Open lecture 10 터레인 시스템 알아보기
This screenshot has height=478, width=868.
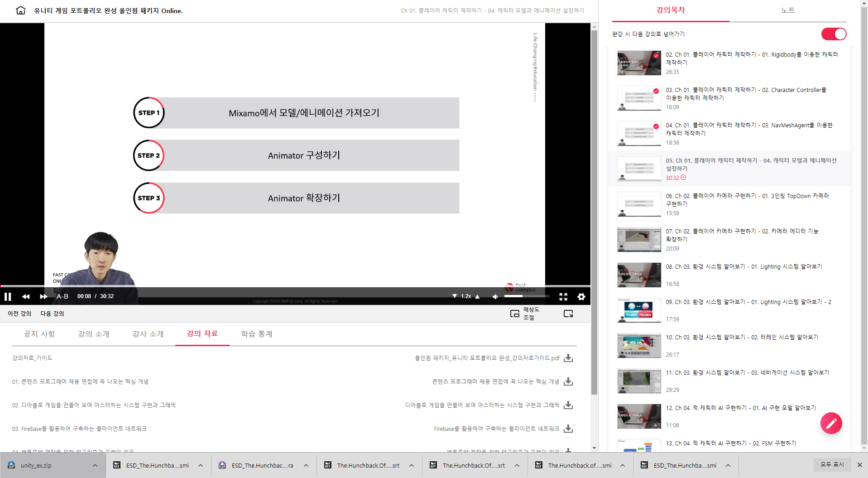click(x=729, y=346)
